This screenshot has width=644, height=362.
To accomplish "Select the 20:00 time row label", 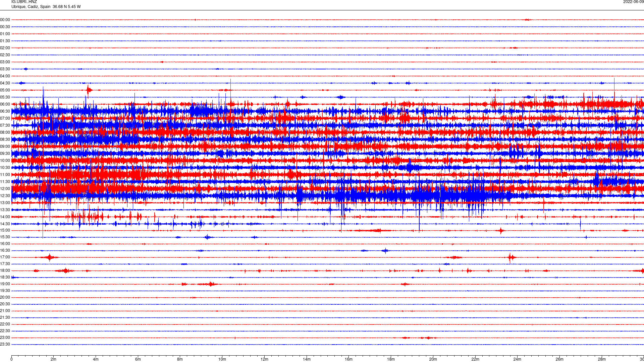I will pyautogui.click(x=5, y=297).
